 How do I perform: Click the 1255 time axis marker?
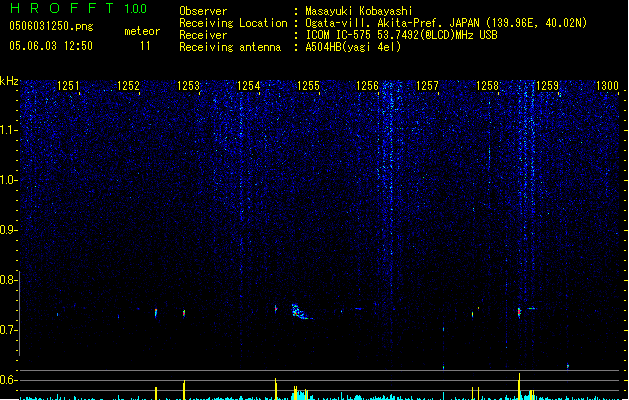pyautogui.click(x=308, y=86)
